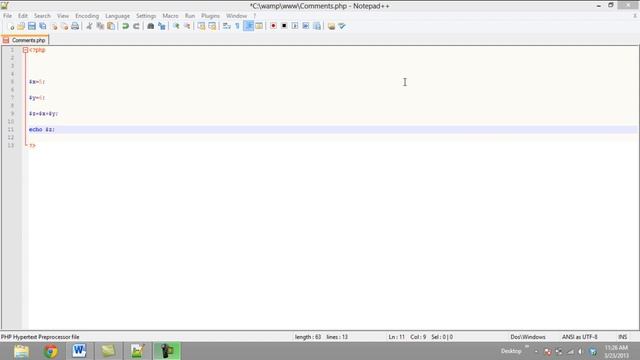
Task: Click the Print toolbar icon
Action: click(x=75, y=26)
